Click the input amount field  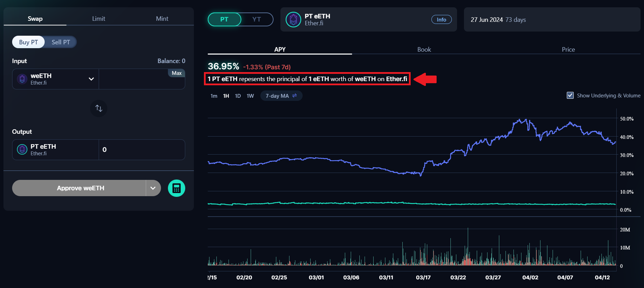[x=138, y=82]
